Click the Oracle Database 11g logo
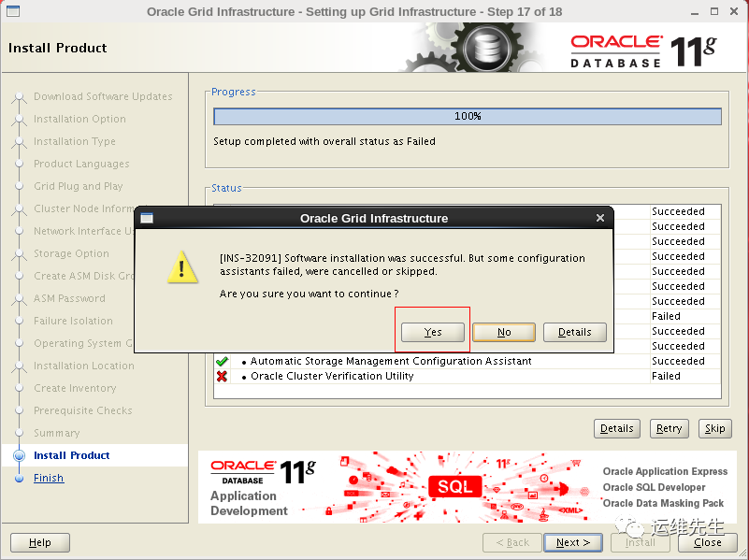749x560 pixels. tap(644, 50)
